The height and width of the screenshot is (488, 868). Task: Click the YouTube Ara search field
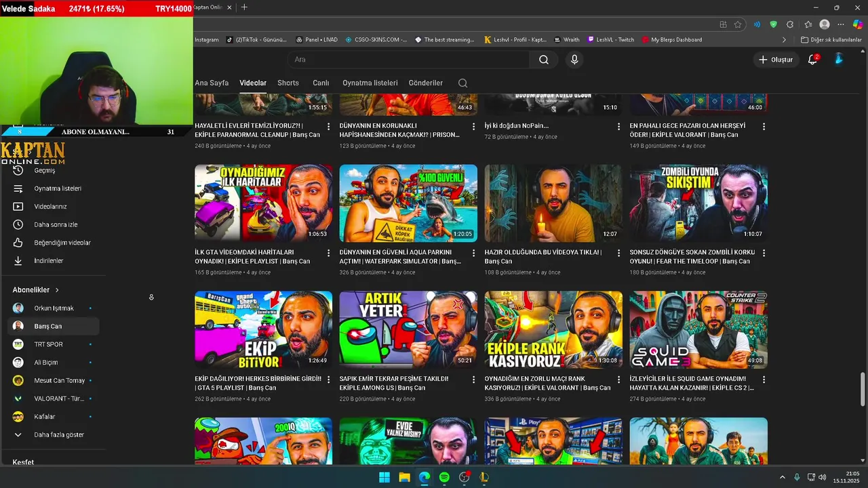coord(410,60)
